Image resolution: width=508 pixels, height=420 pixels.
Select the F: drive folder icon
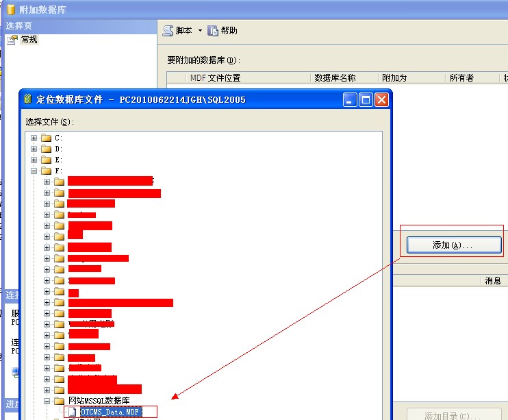coord(47,171)
